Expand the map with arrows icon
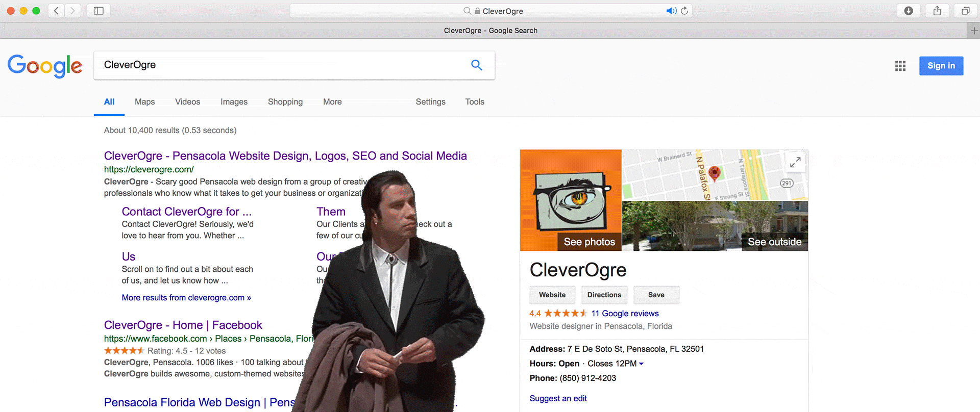 [795, 162]
